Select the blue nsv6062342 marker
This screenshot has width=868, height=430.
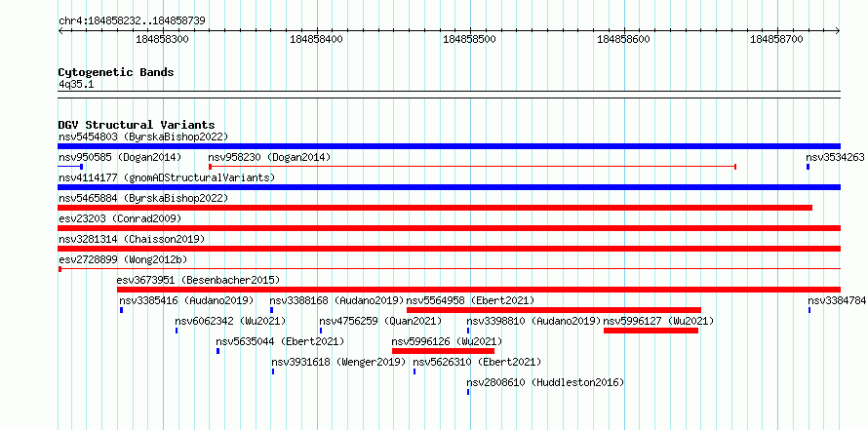point(177,331)
